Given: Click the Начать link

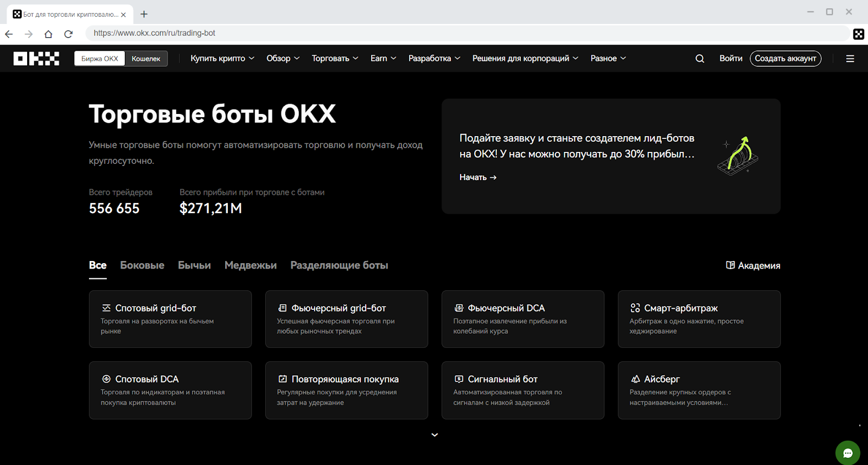Looking at the screenshot, I should [x=478, y=177].
